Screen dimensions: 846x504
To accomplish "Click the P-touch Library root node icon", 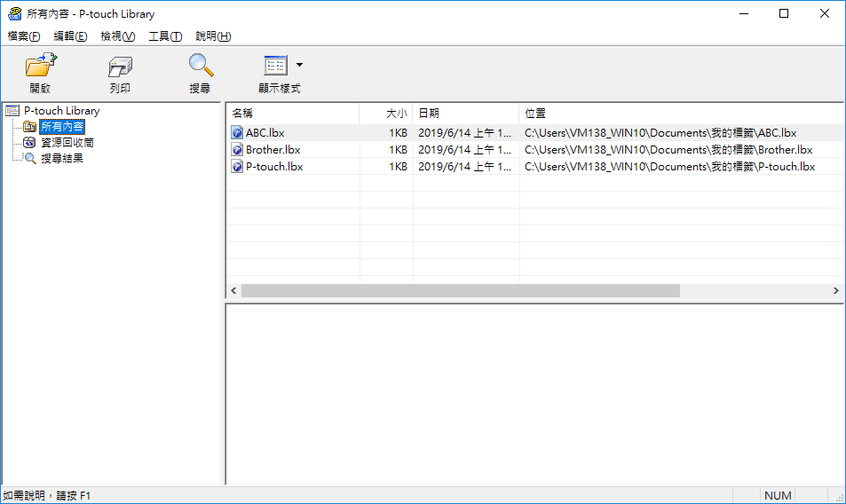I will click(x=12, y=111).
